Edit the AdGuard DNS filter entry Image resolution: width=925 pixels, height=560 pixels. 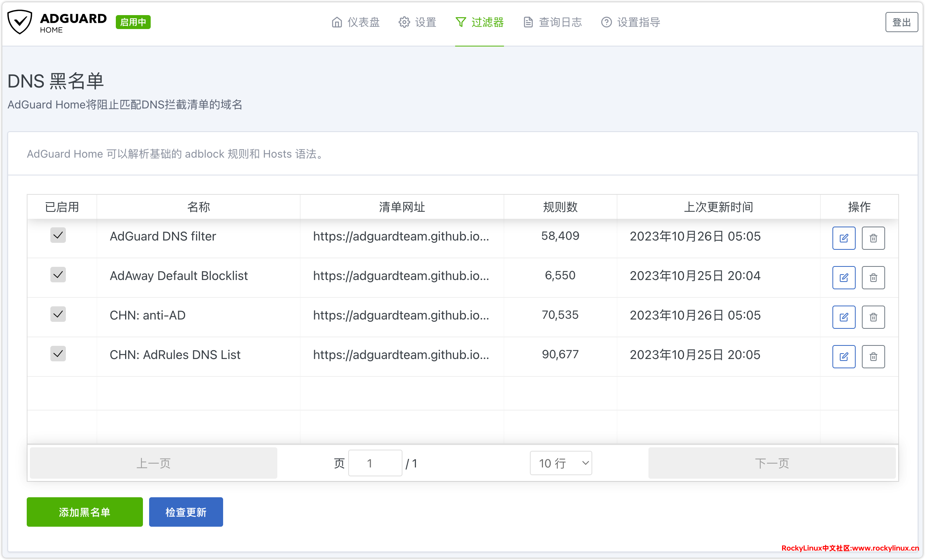coord(844,238)
